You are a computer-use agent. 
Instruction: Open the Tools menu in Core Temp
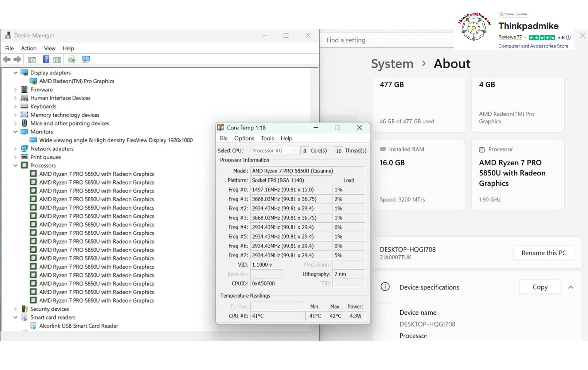(x=267, y=138)
